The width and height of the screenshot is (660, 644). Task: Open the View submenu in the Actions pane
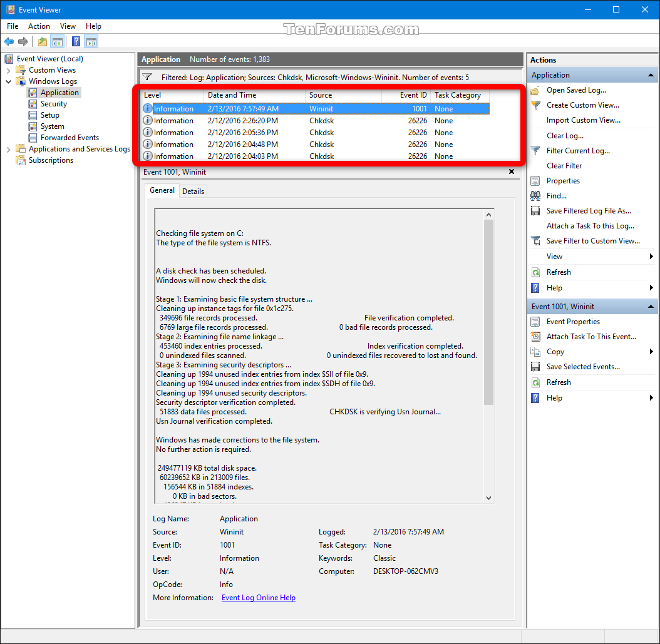[x=554, y=256]
